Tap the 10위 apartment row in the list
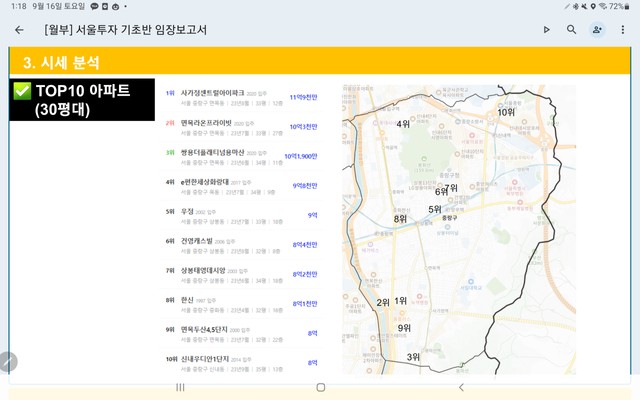 [241, 363]
